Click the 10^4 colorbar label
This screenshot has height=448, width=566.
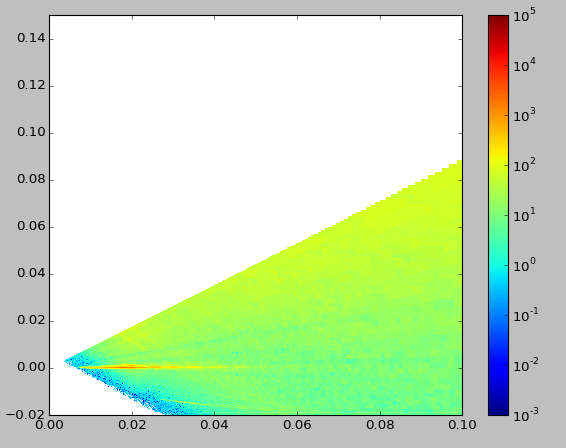[x=524, y=66]
